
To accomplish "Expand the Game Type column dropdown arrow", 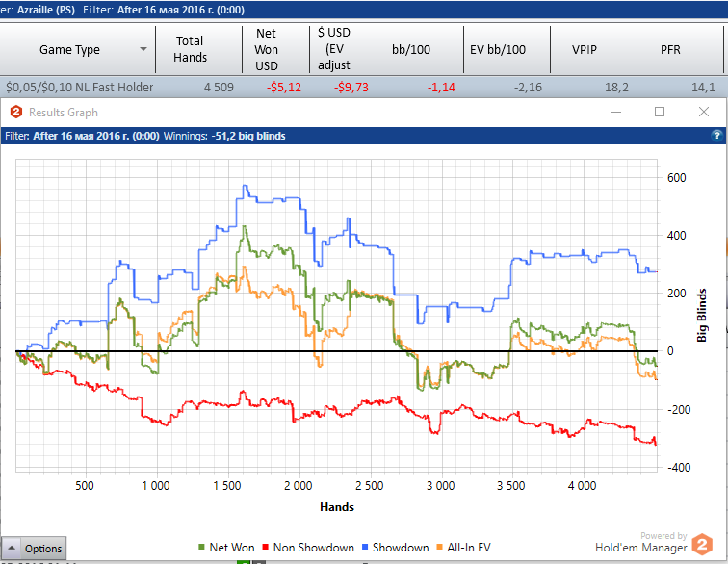I will coord(143,49).
